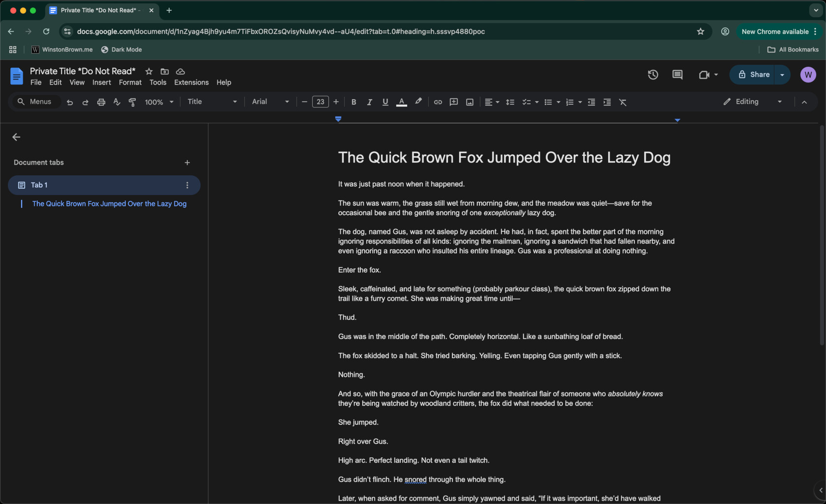Expand the checklist options arrow
826x504 pixels.
[536, 102]
